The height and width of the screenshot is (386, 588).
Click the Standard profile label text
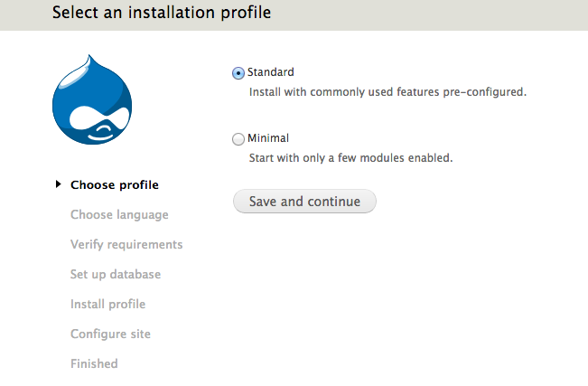pos(271,72)
